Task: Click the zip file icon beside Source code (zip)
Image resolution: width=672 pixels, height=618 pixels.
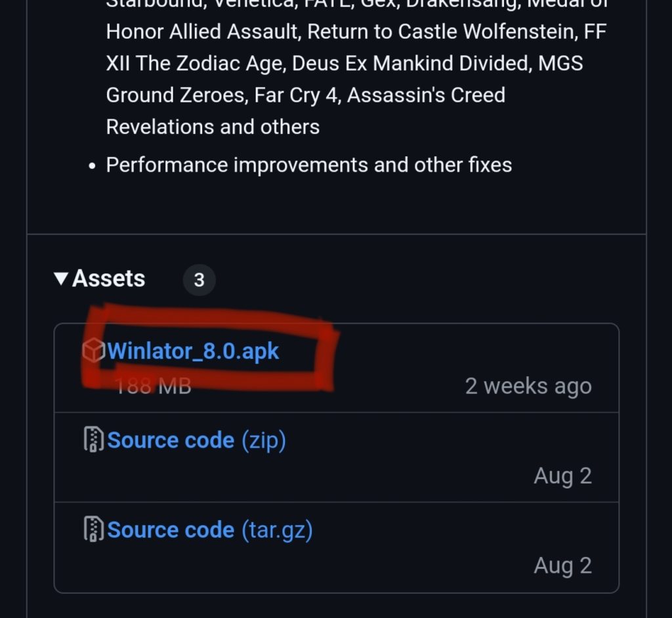Action: click(x=94, y=440)
